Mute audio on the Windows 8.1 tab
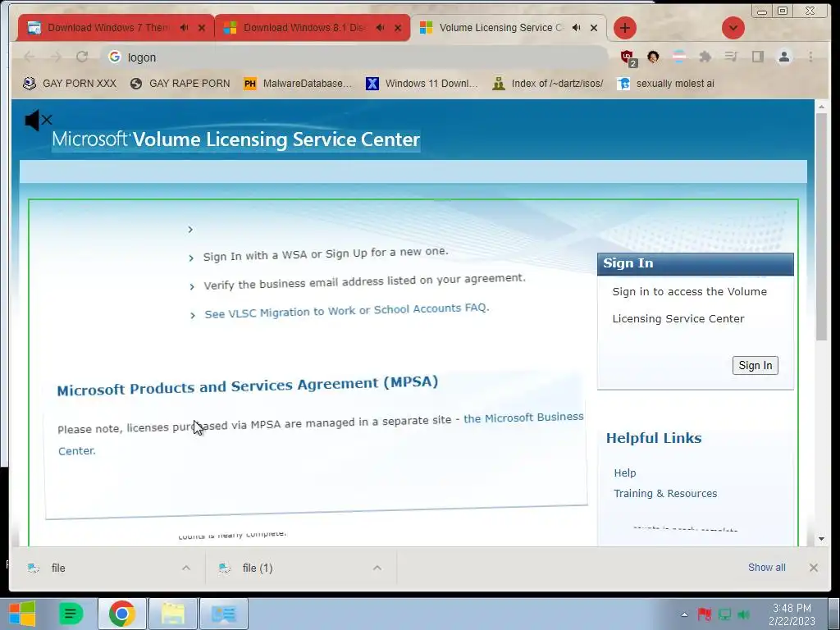This screenshot has width=840, height=630. pyautogui.click(x=381, y=28)
